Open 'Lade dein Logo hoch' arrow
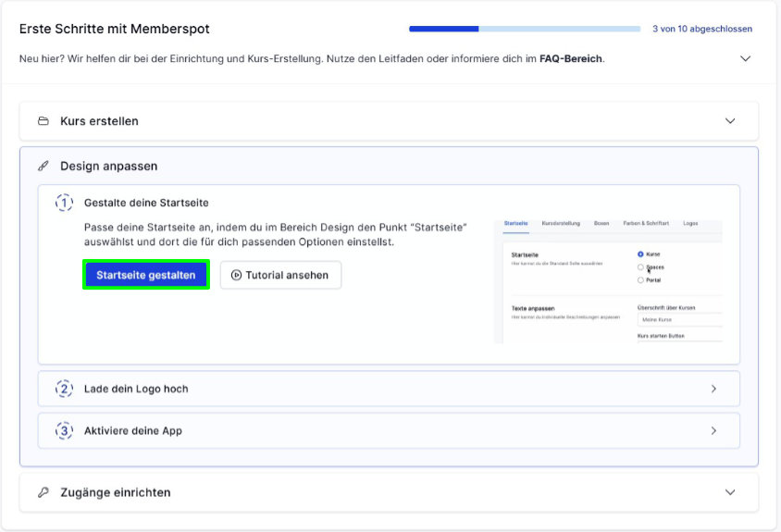The width and height of the screenshot is (781, 532). point(713,389)
